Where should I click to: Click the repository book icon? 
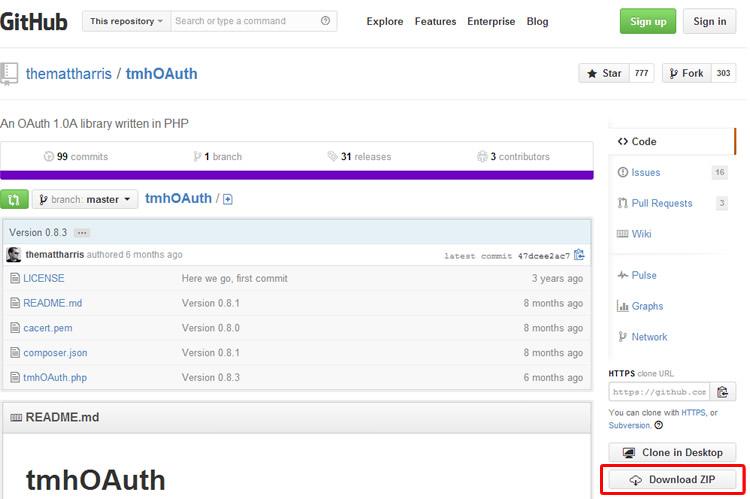9,74
